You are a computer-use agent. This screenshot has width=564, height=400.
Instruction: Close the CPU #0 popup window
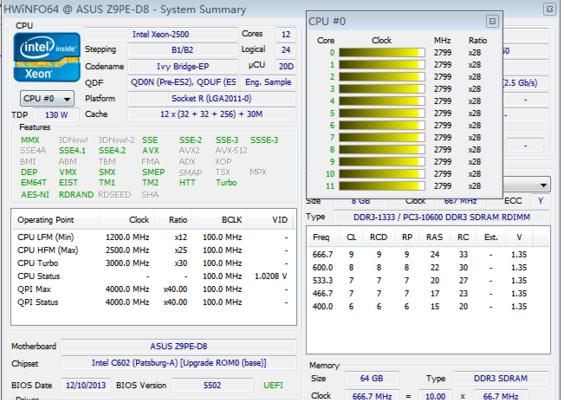click(492, 22)
